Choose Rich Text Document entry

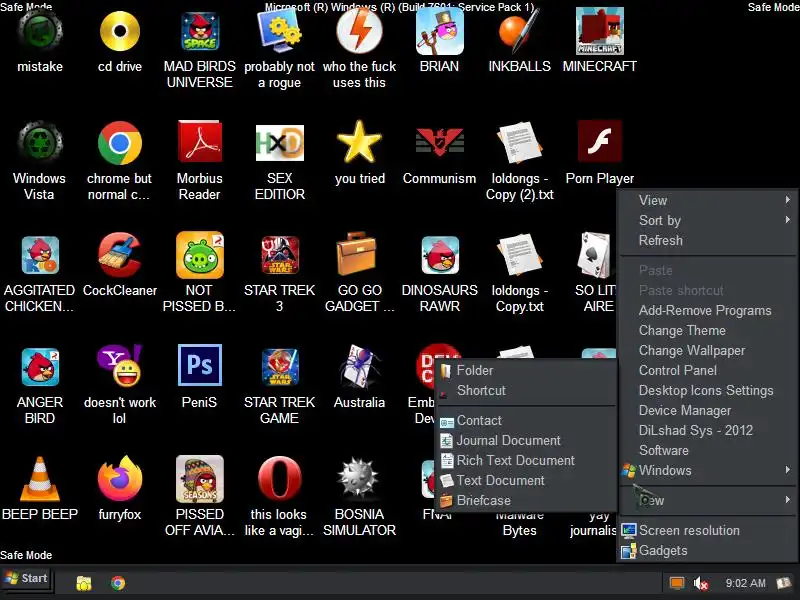527,460
